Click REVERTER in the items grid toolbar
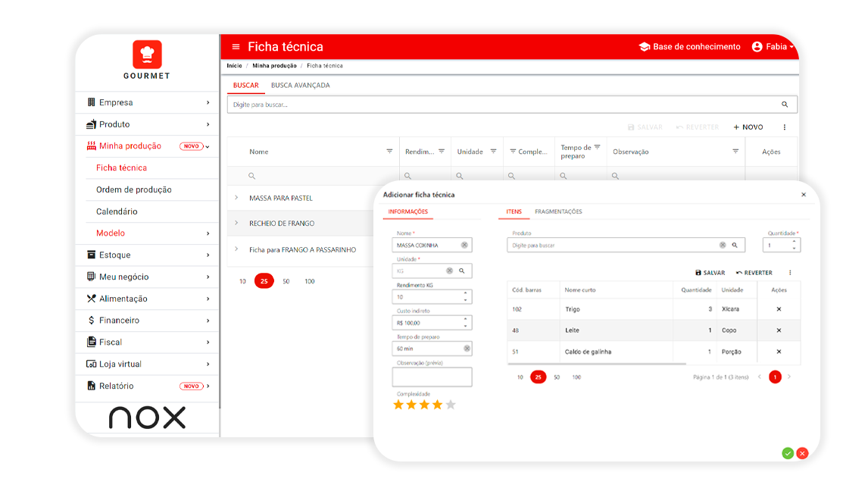The image size is (868, 488). pos(754,273)
